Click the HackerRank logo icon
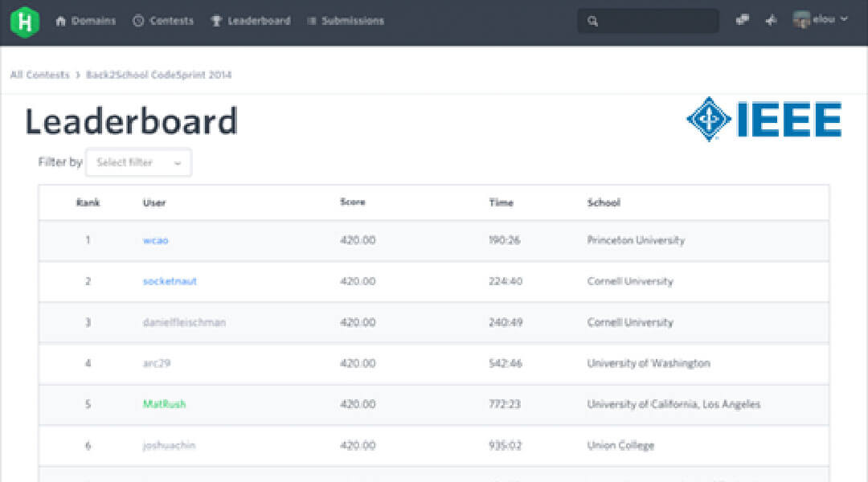The image size is (868, 482). pyautogui.click(x=25, y=22)
